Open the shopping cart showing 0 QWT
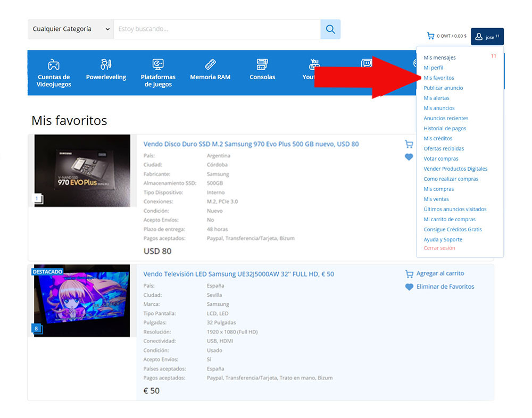Image resolution: width=532 pixels, height=418 pixels. coord(446,36)
